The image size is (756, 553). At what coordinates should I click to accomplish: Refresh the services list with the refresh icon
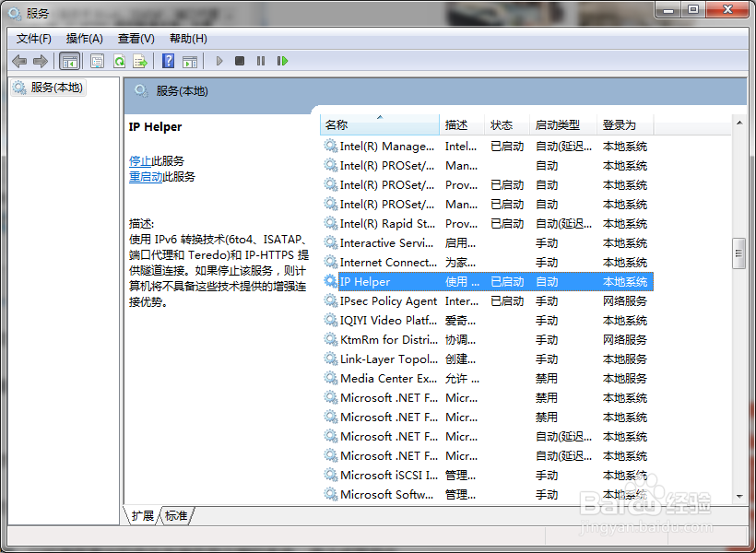click(120, 61)
